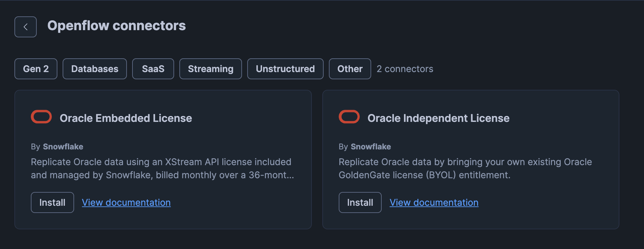Select the Other category filter
The width and height of the screenshot is (644, 249).
pos(350,69)
